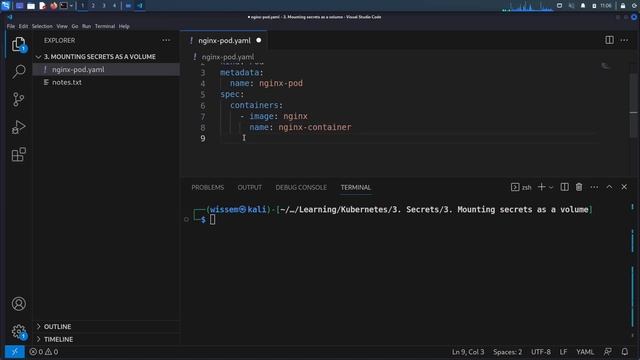Viewport: 640px width, 360px height.
Task: Launch terminal emulator from top panel
Action: 64,6
